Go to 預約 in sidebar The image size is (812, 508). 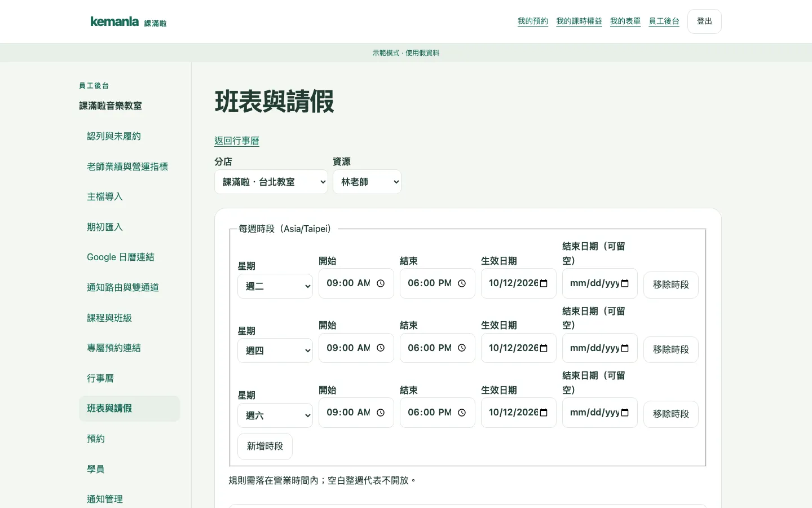point(129,439)
